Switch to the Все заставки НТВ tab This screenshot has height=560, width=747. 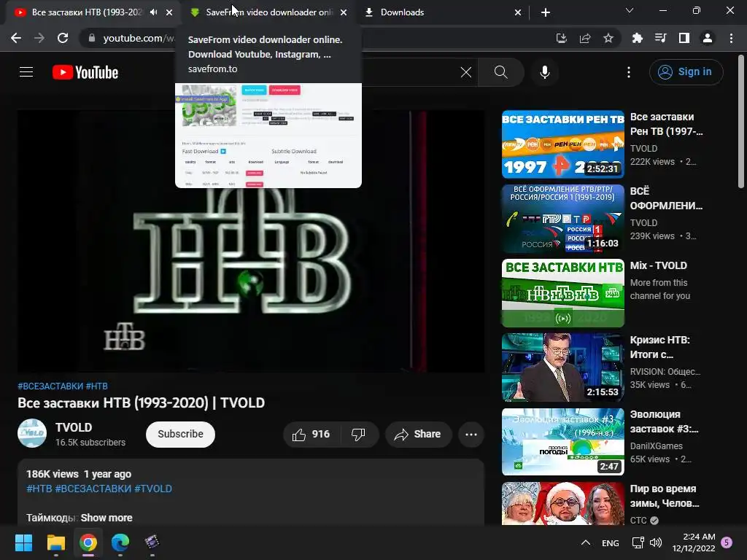(87, 12)
